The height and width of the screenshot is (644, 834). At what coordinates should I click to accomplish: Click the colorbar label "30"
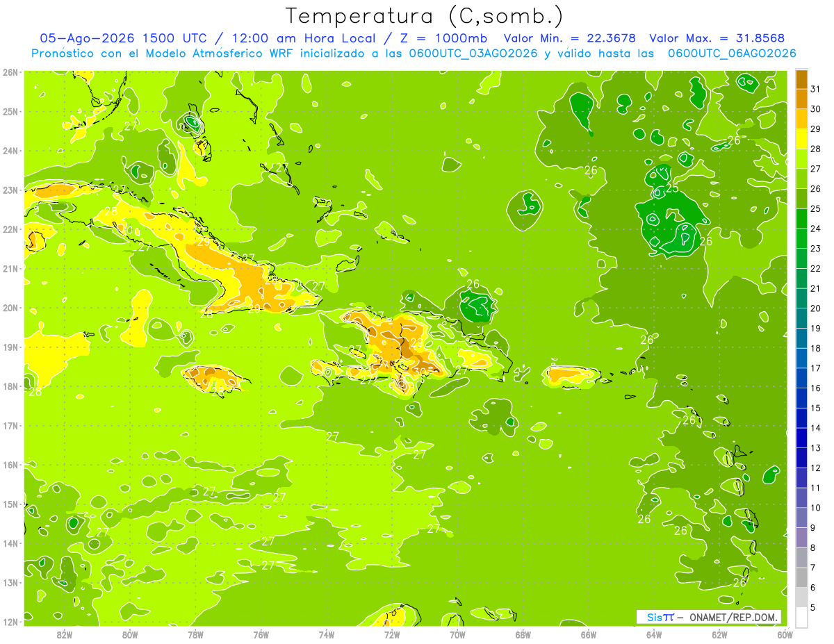[817, 109]
